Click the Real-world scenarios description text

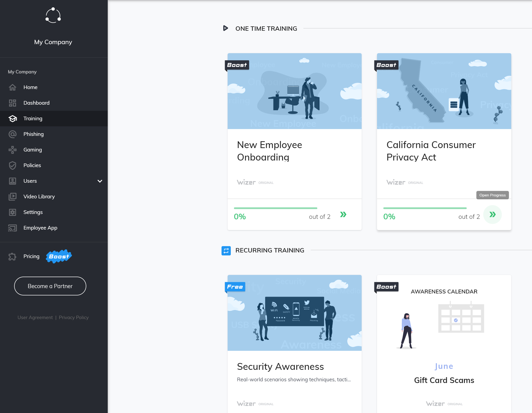(x=294, y=380)
